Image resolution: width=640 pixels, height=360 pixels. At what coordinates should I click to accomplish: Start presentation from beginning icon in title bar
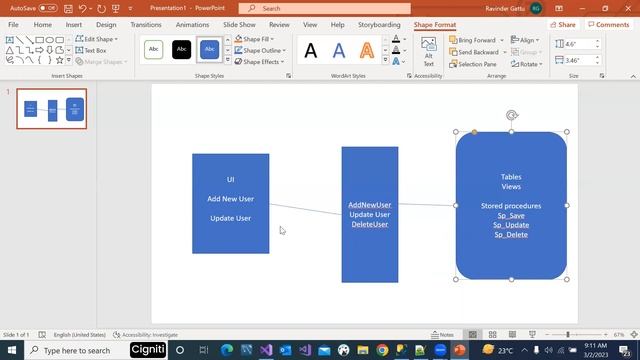(x=116, y=8)
